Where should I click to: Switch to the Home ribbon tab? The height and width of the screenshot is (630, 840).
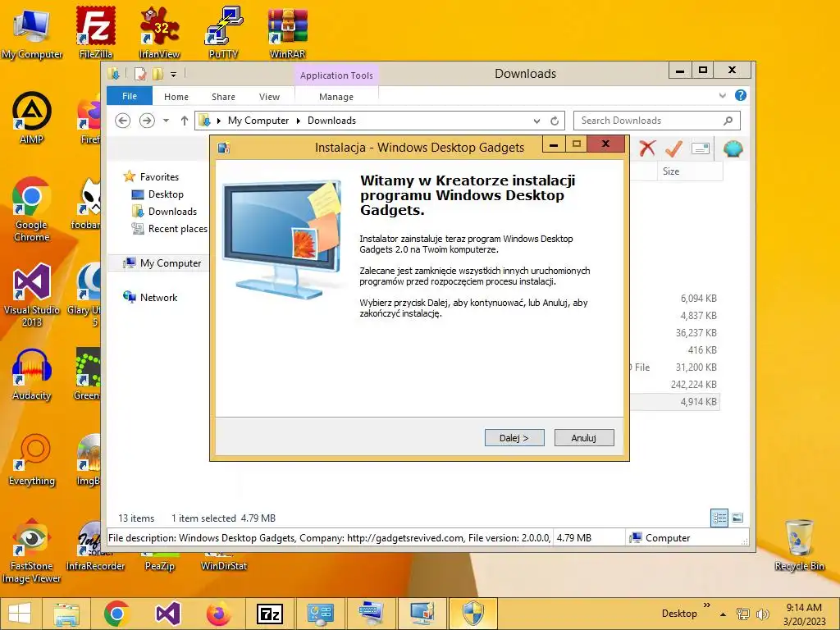pyautogui.click(x=176, y=97)
